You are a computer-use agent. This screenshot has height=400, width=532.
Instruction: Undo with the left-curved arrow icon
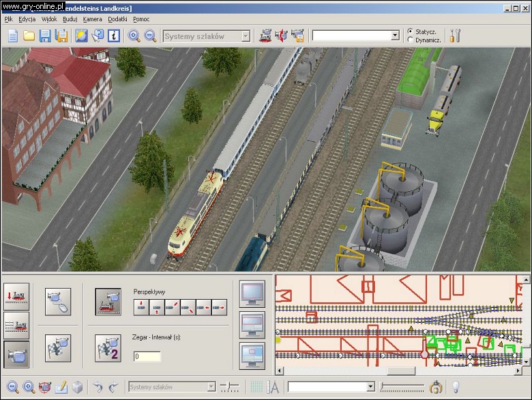98,387
